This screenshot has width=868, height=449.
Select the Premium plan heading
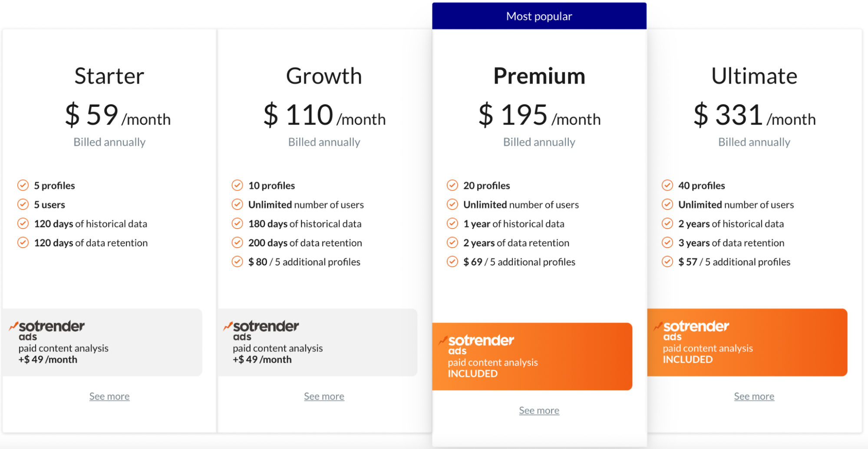pos(539,76)
